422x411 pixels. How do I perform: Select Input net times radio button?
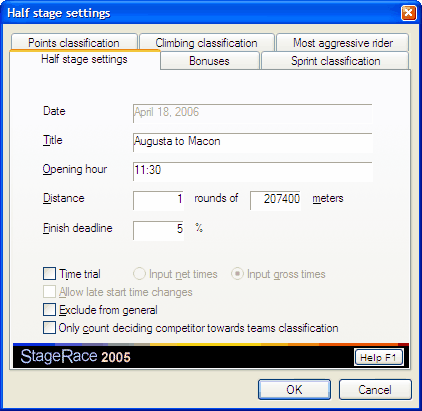[139, 274]
